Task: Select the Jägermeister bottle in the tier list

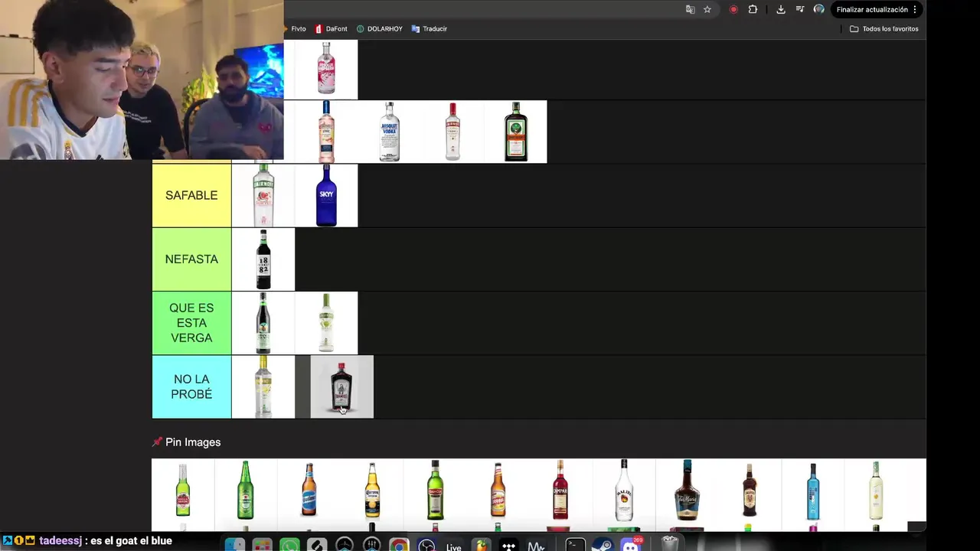Action: tap(516, 132)
